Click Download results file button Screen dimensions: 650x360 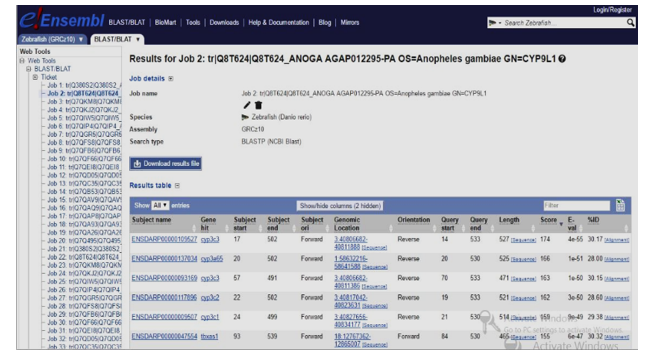coord(166,164)
